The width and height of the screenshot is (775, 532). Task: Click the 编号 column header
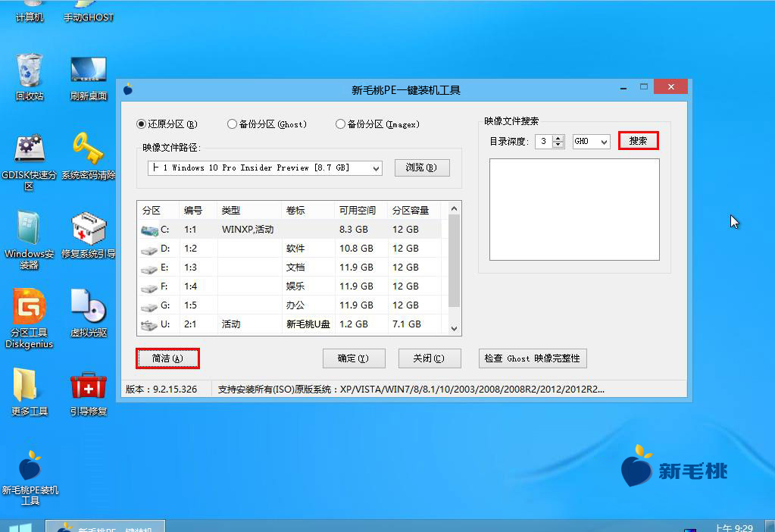pos(198,210)
